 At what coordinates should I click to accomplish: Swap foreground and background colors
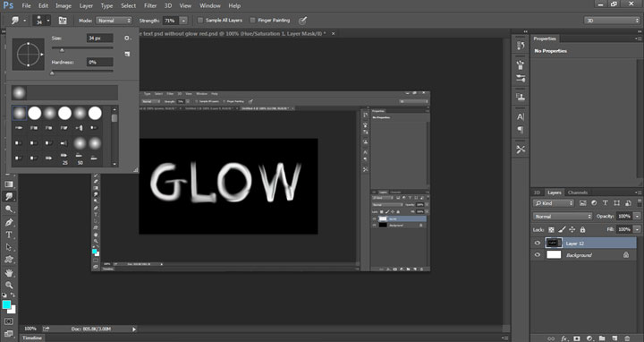(x=13, y=295)
